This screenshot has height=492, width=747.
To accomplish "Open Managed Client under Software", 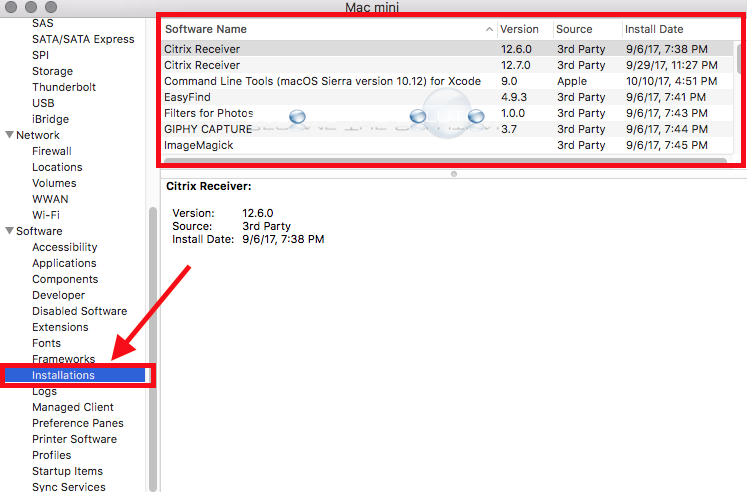I will pos(73,407).
